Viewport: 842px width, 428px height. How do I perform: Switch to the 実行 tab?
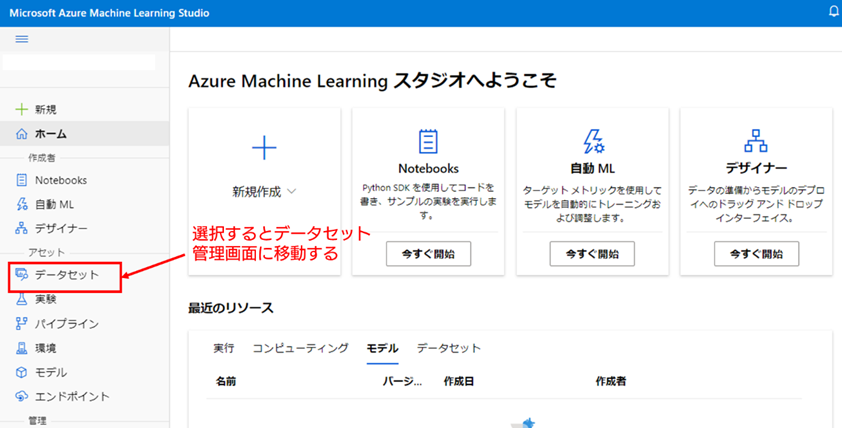(224, 348)
